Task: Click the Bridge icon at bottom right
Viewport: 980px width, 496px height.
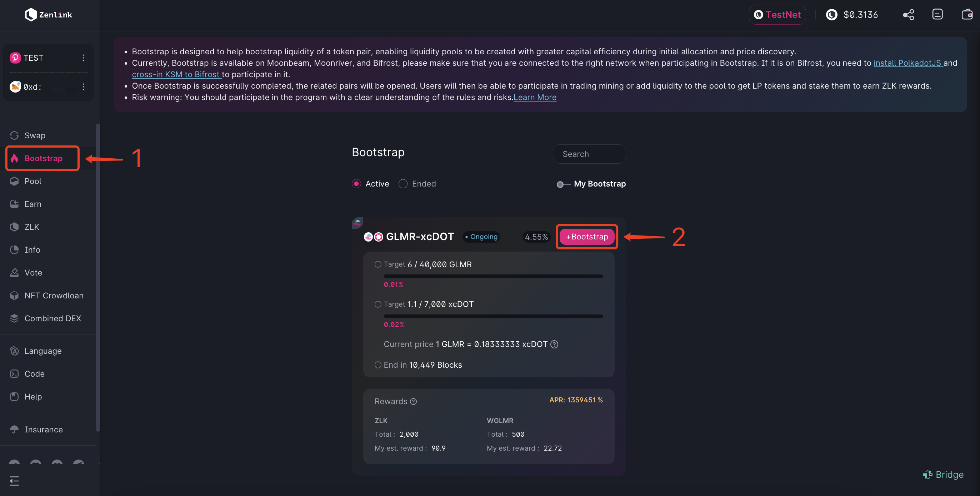Action: pos(927,474)
